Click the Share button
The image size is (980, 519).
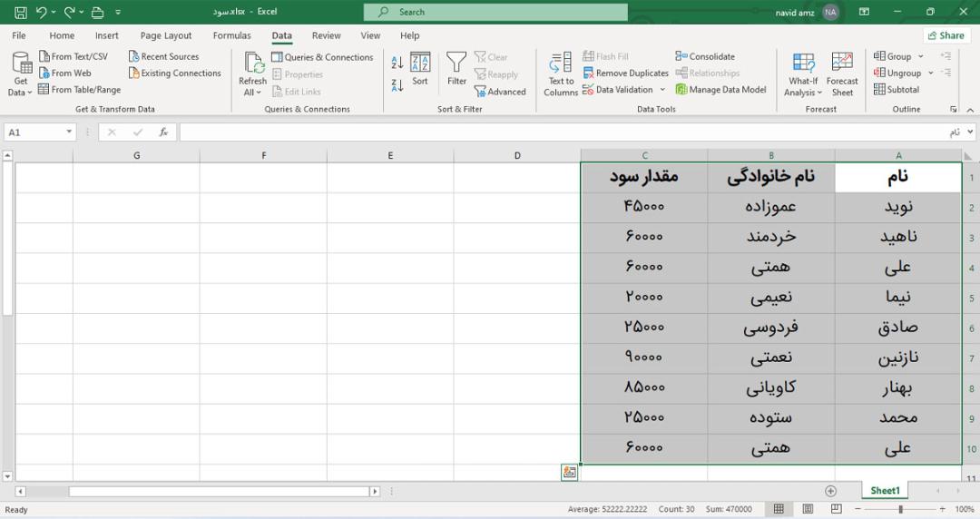pyautogui.click(x=946, y=35)
